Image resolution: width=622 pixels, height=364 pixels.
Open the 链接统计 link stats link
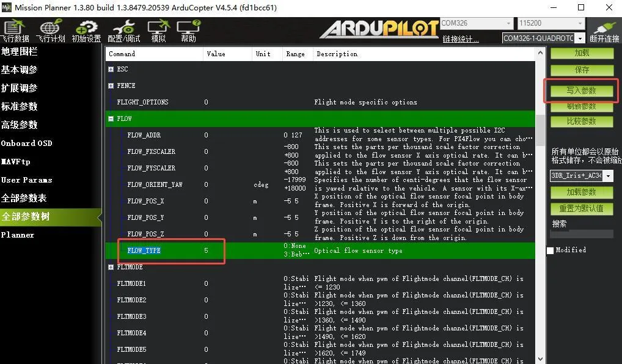pos(461,39)
